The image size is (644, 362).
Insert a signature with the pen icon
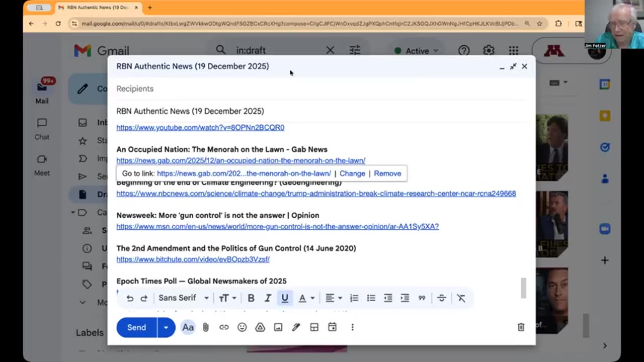(x=296, y=327)
